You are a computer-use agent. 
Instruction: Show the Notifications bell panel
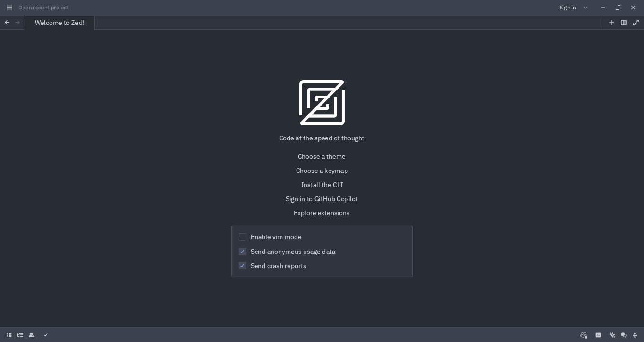(x=635, y=335)
